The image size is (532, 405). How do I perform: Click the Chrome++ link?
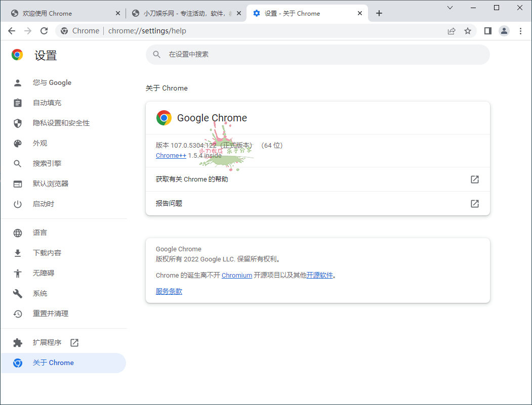pyautogui.click(x=171, y=155)
